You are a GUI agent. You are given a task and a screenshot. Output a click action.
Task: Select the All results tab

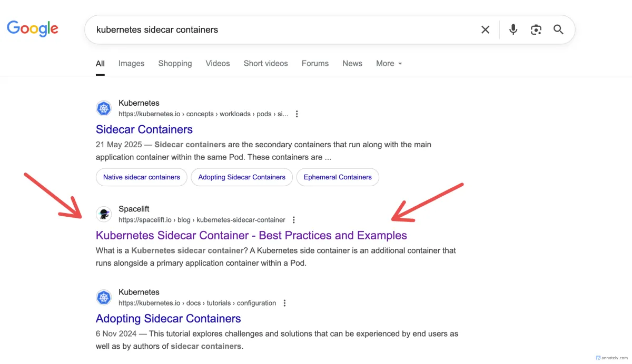click(100, 63)
